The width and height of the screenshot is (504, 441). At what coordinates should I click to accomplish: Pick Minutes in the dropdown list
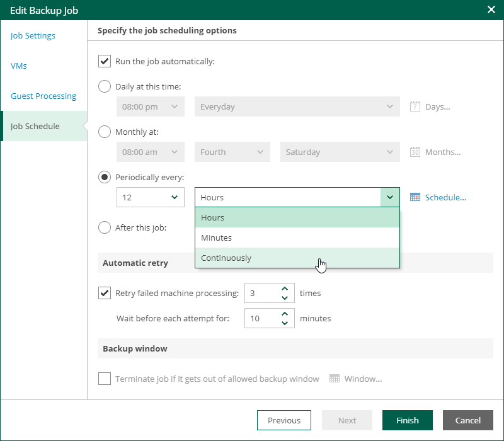(x=217, y=238)
